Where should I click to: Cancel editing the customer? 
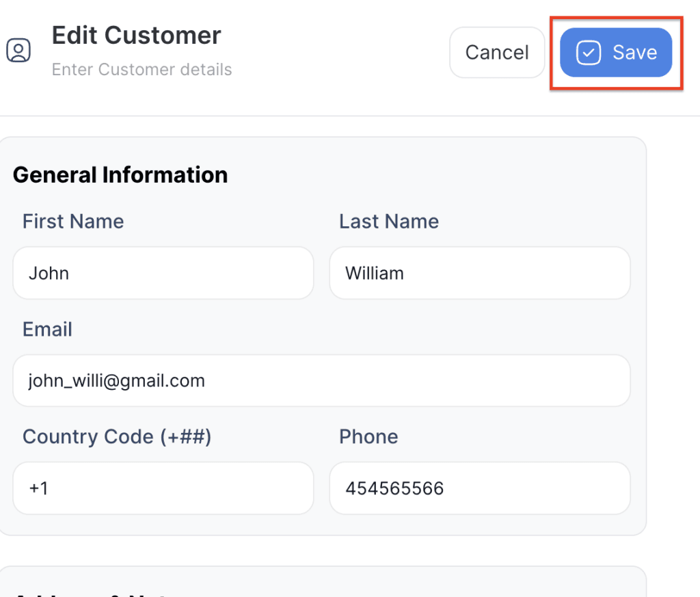(x=496, y=53)
